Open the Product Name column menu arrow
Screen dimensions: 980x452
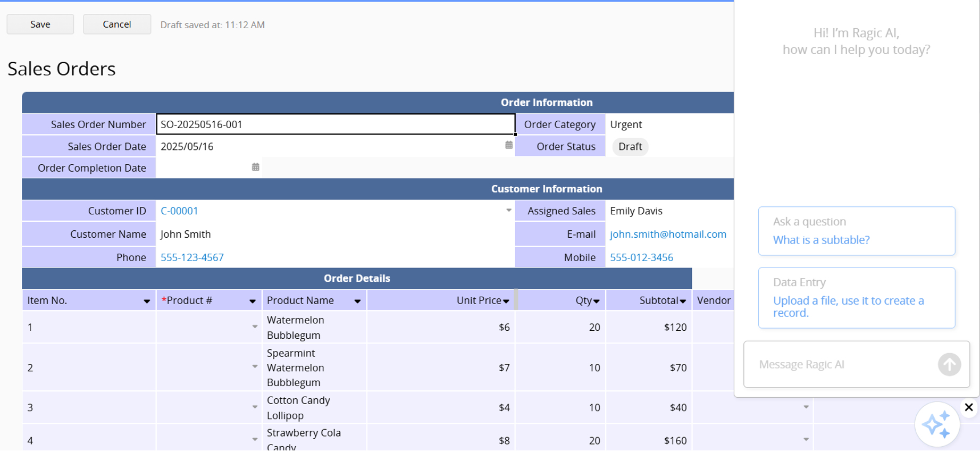pos(357,302)
